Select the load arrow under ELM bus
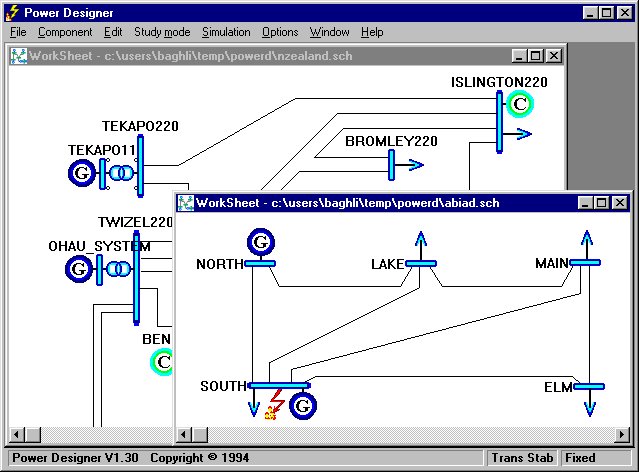The width and height of the screenshot is (639, 472). click(590, 403)
